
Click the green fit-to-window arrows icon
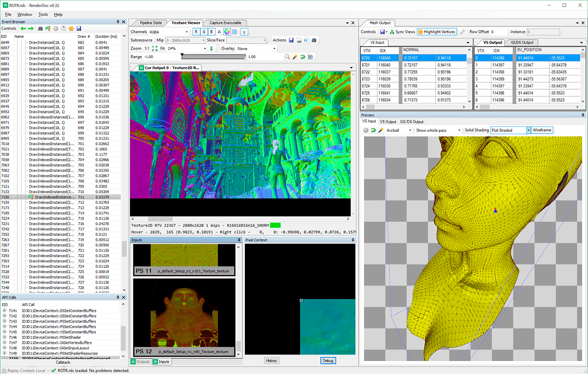[x=154, y=48]
